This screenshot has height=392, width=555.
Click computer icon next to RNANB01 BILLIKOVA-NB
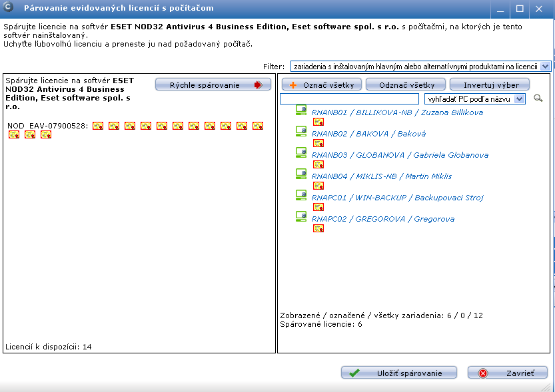[x=301, y=110]
